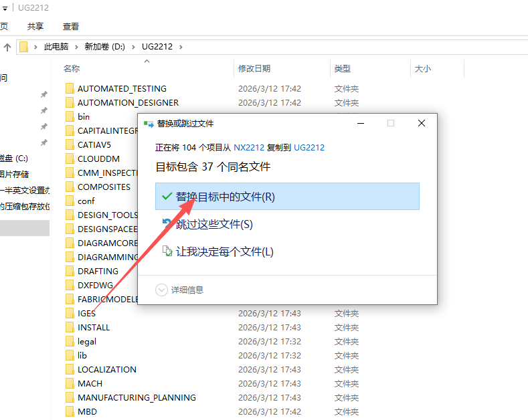Viewport: 528px width, 420px height.
Task: Expand the chevron before 此电脑 in breadcrumb
Action: (35, 47)
